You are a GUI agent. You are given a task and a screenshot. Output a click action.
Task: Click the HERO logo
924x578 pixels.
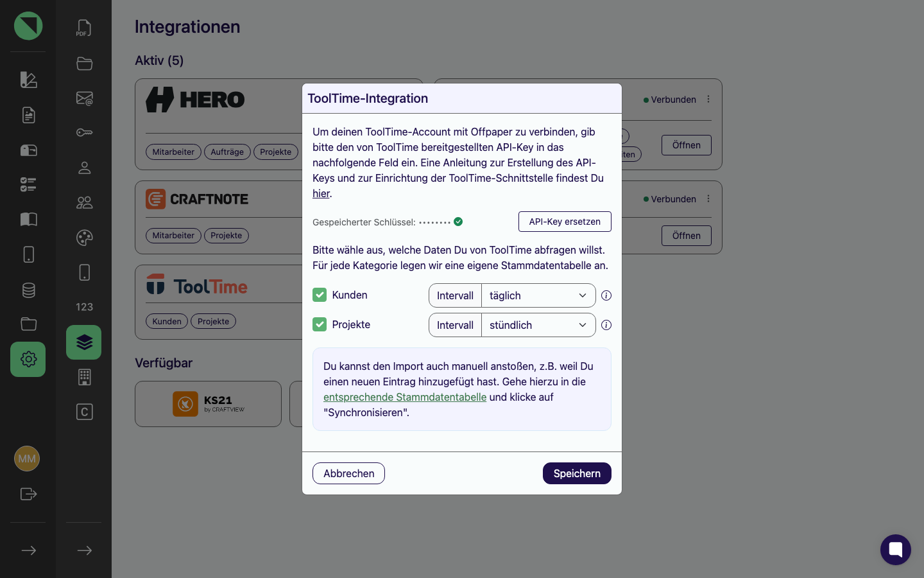(x=195, y=100)
